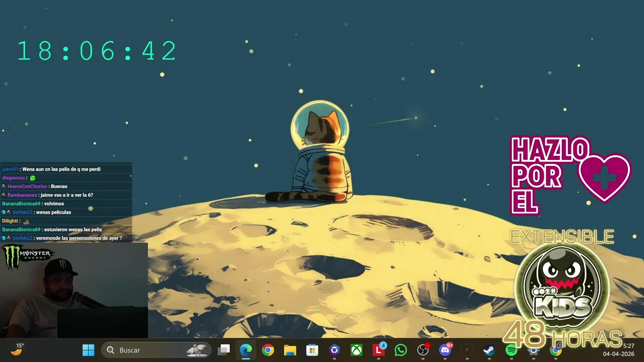
Task: Open Spotify from the taskbar
Action: [x=511, y=350]
